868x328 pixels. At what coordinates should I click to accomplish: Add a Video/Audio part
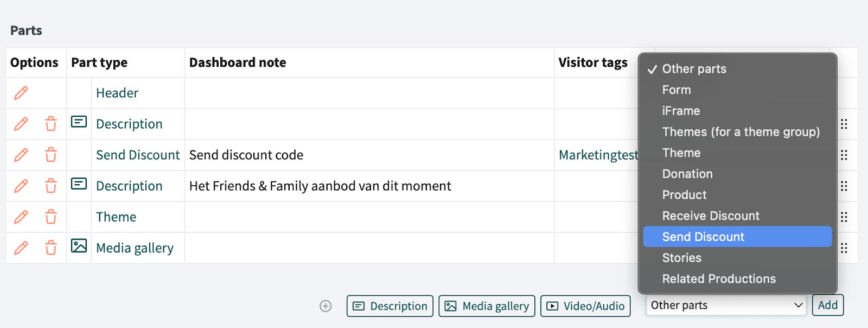point(585,306)
